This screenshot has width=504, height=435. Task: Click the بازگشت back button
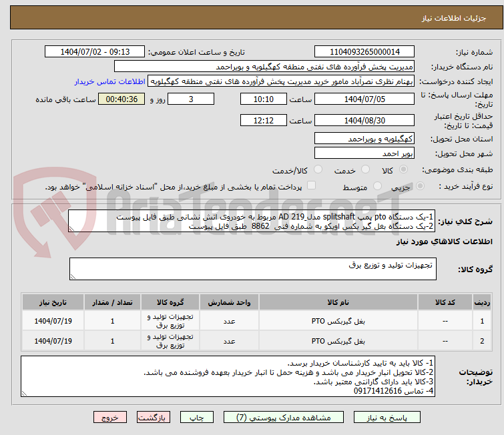[154, 418]
